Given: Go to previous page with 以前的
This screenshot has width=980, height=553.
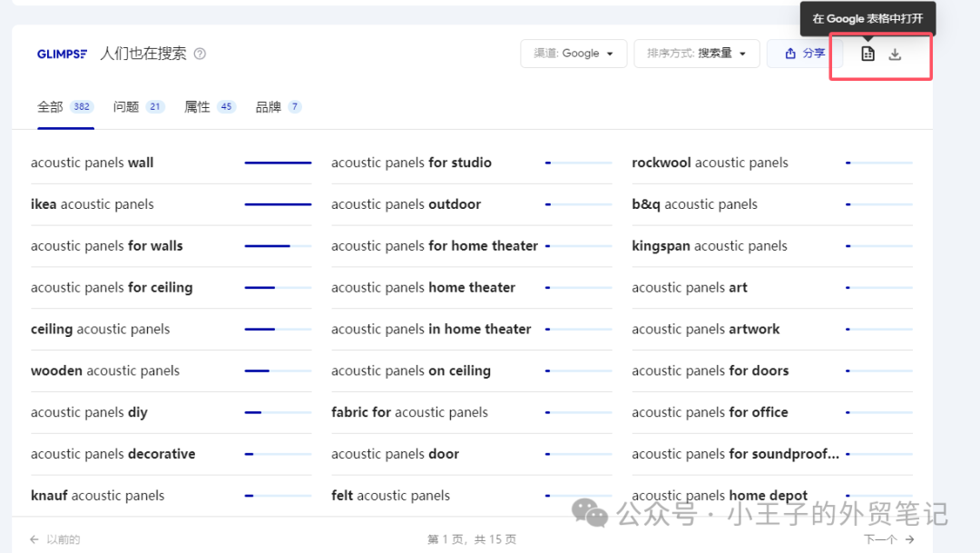Looking at the screenshot, I should 55,539.
